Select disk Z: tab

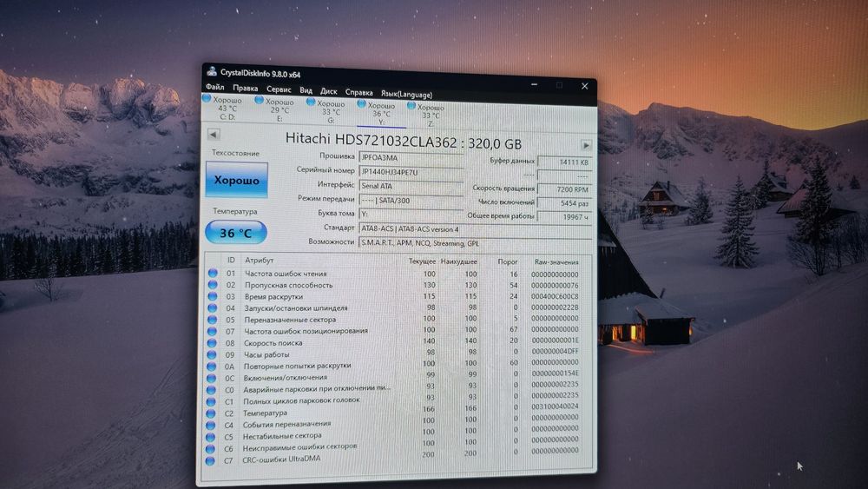427,116
